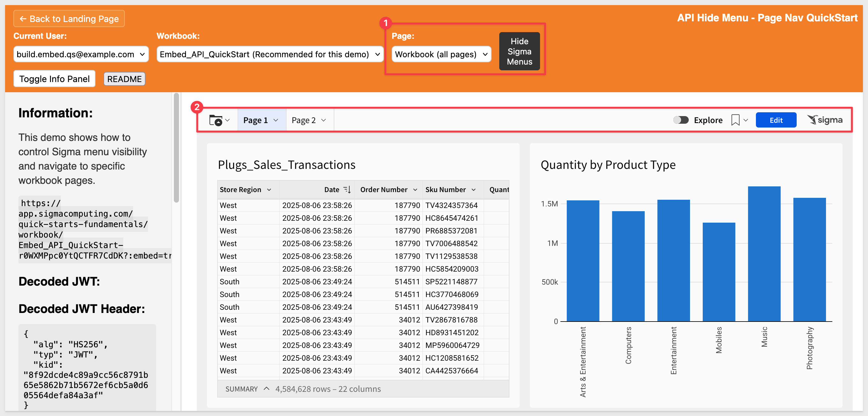This screenshot has height=416, width=868.
Task: Select cell with Sku CA4425376664
Action: [x=452, y=371]
